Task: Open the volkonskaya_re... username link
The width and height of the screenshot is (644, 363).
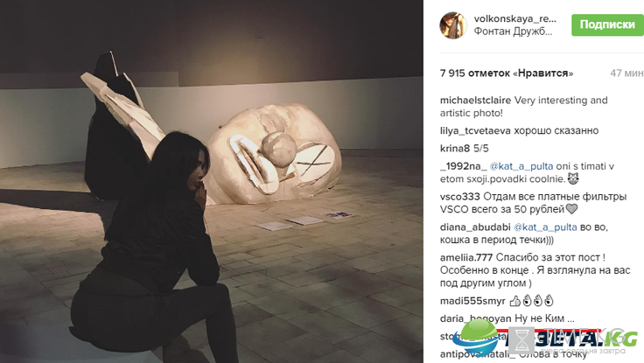Action: [x=515, y=18]
